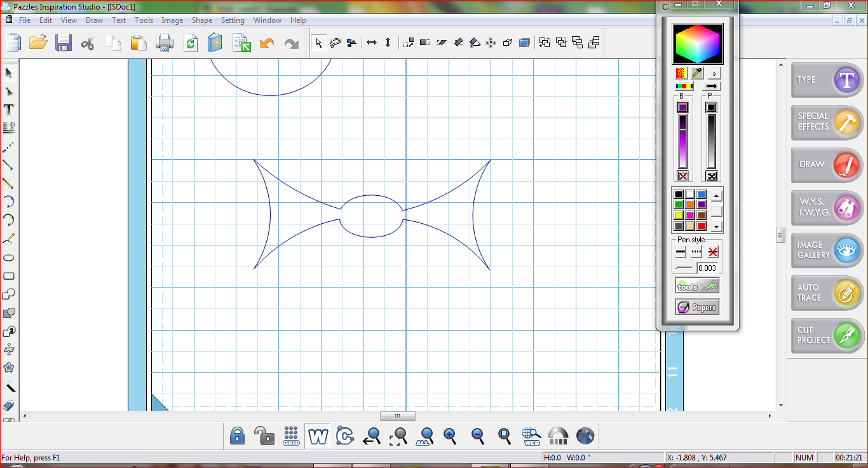This screenshot has height=468, width=868.
Task: Open the Shape menu
Action: pyautogui.click(x=202, y=20)
